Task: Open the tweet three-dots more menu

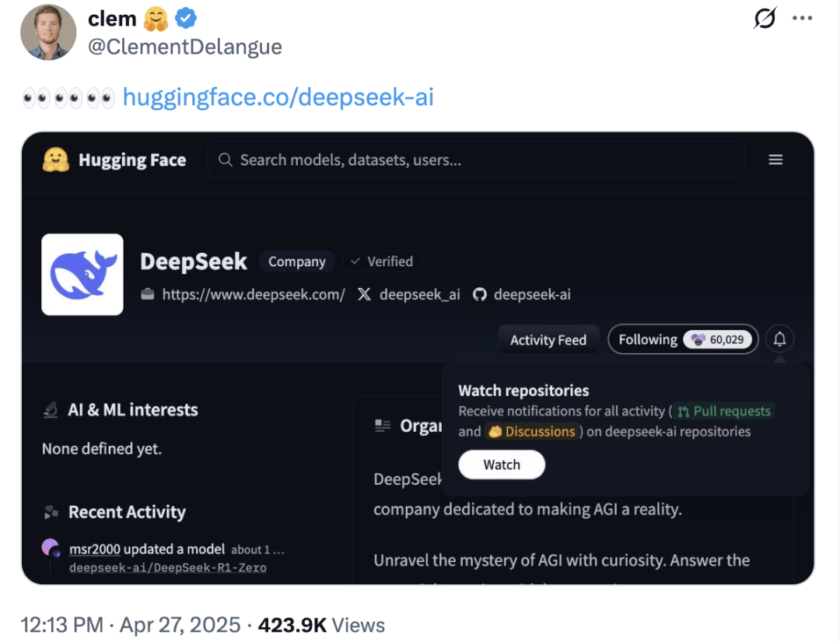Action: [x=802, y=18]
